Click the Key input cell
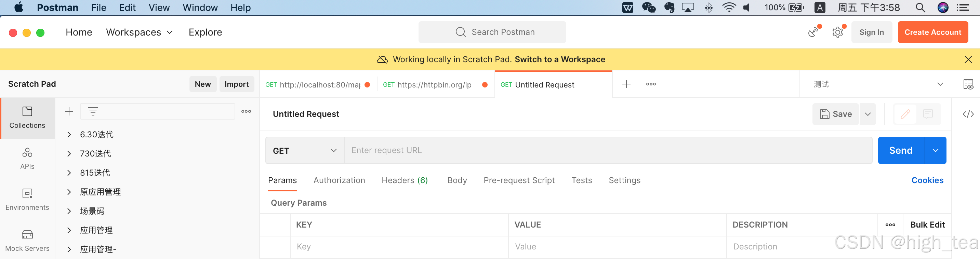980x259 pixels. coord(399,247)
